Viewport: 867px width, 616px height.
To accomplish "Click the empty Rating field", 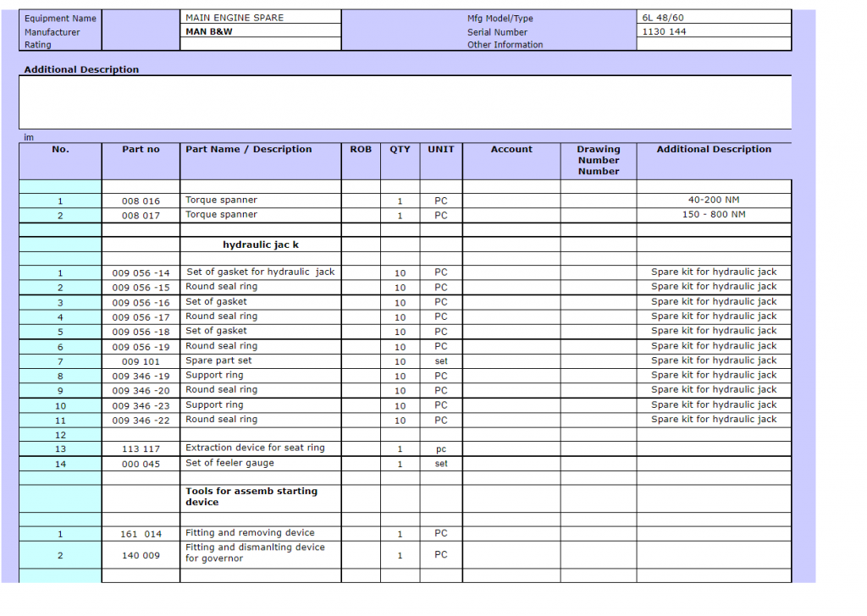I will click(261, 45).
